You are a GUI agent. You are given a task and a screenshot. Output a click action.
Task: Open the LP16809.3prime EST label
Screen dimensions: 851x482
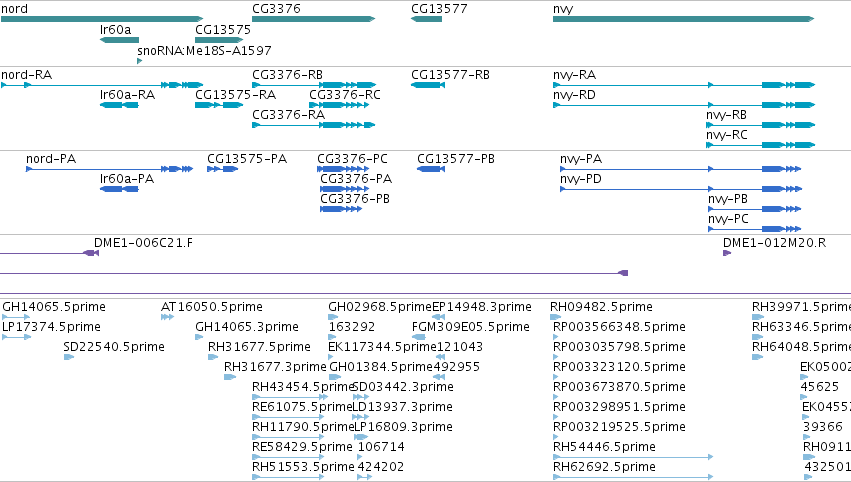coord(403,428)
